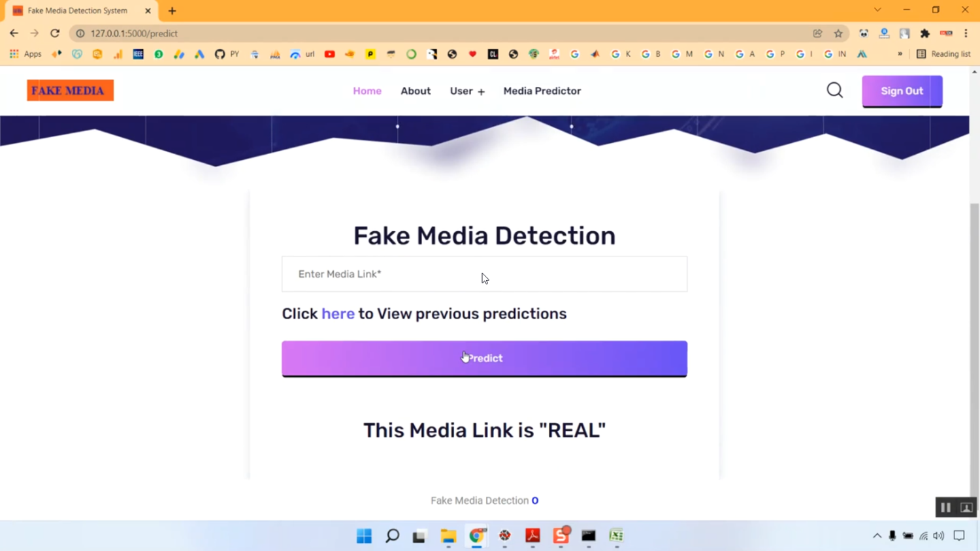Open the YouTube bookmark
Screen dimensions: 980x551
pos(330,54)
